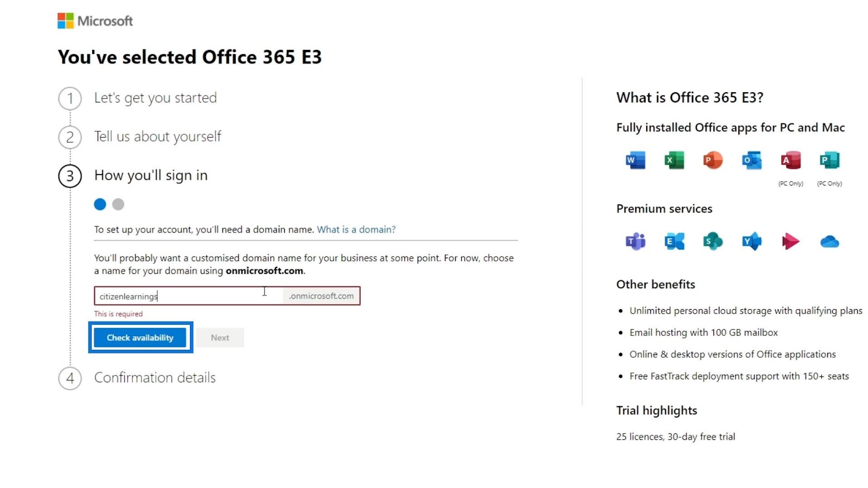Click the Access app icon
The height and width of the screenshot is (488, 868).
tap(790, 160)
